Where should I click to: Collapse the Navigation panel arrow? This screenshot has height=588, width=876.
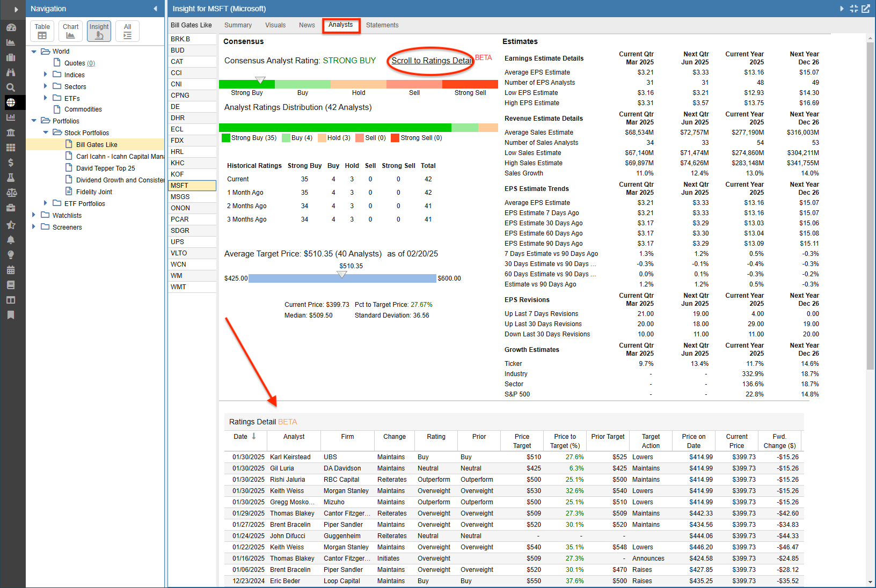156,9
